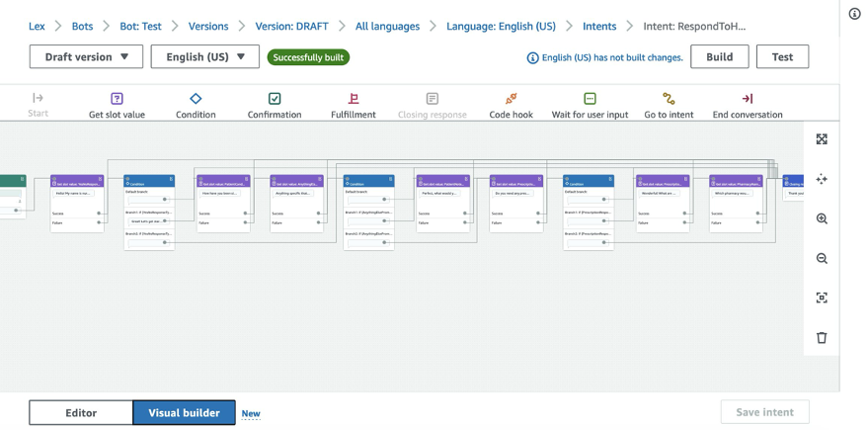Click the Successfully built status badge

[x=308, y=57]
